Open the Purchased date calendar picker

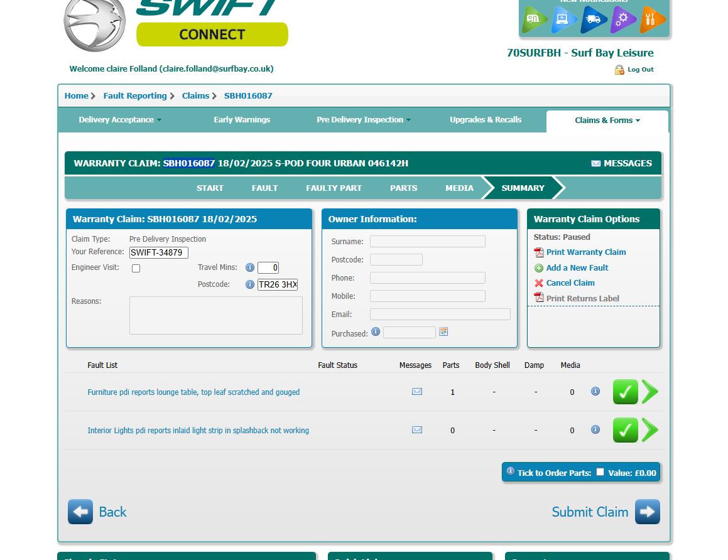(443, 331)
